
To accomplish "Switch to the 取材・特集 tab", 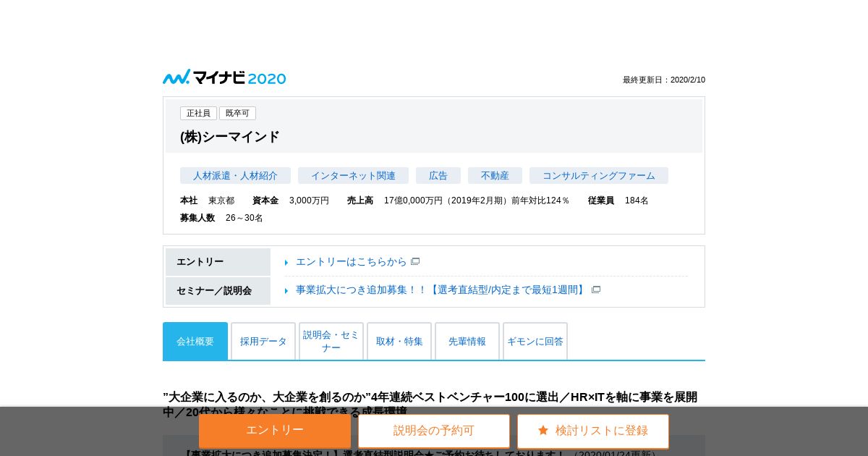I will (x=399, y=341).
